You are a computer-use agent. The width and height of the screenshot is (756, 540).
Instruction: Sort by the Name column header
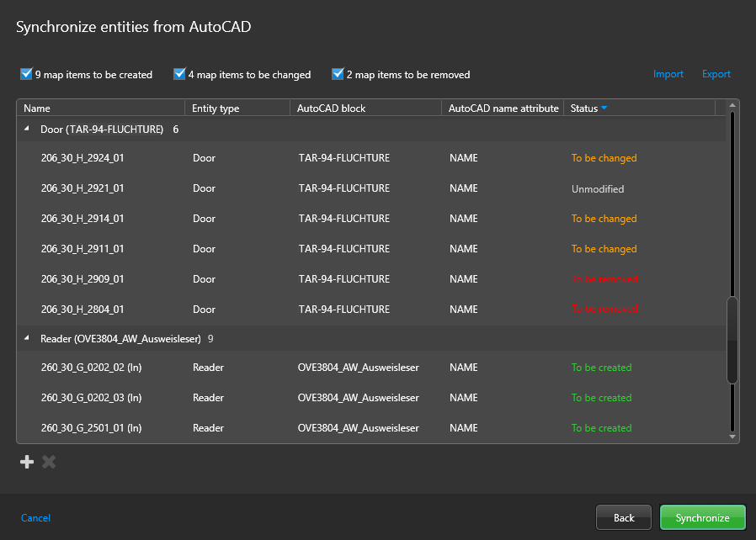(x=37, y=109)
